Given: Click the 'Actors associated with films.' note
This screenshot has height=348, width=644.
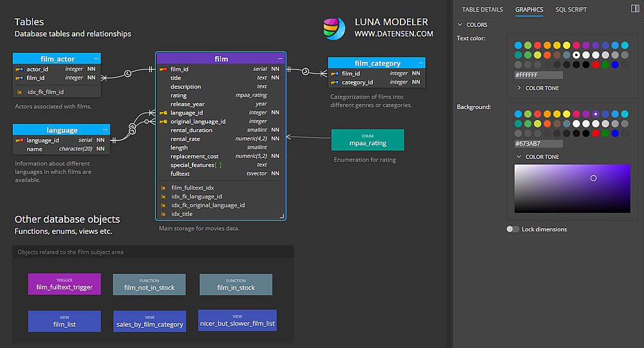Looking at the screenshot, I should pos(53,106).
